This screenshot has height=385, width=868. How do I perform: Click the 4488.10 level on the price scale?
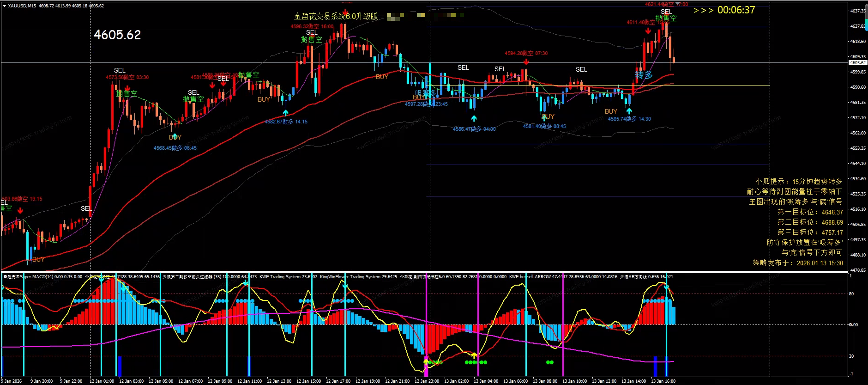click(858, 255)
